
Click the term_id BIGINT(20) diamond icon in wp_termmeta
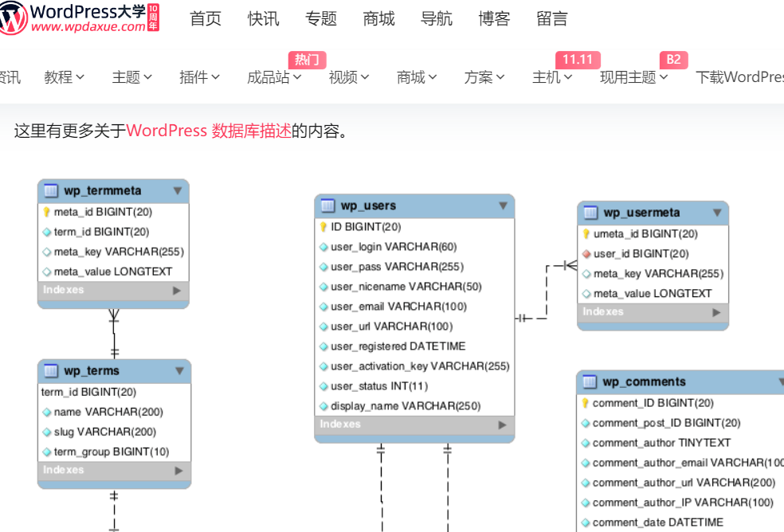pyautogui.click(x=47, y=232)
